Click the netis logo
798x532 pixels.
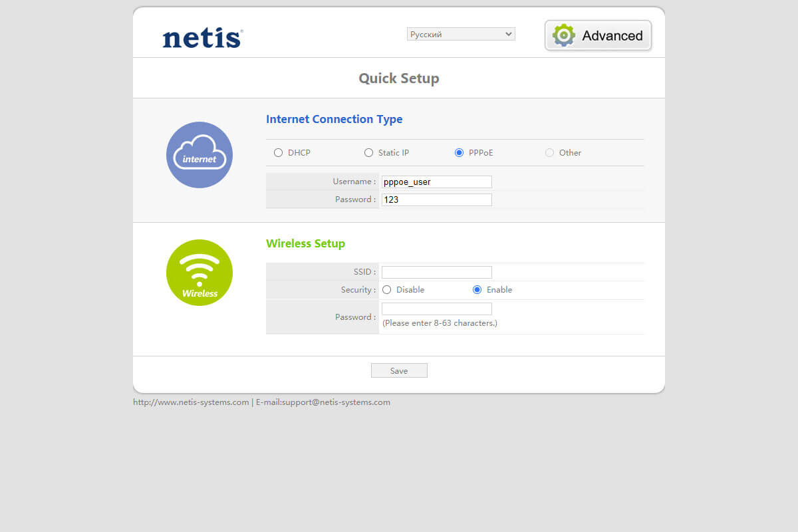click(x=202, y=38)
